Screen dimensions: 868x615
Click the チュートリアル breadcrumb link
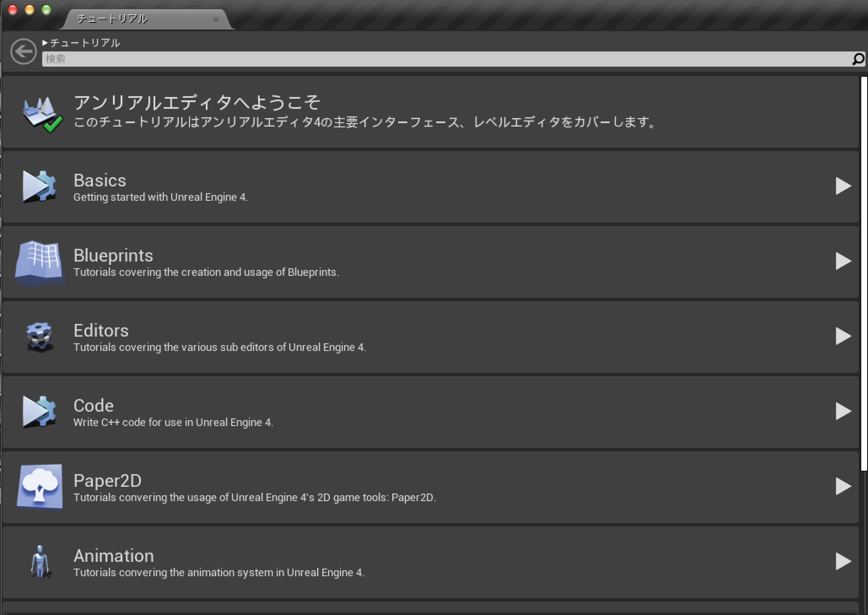pos(85,43)
